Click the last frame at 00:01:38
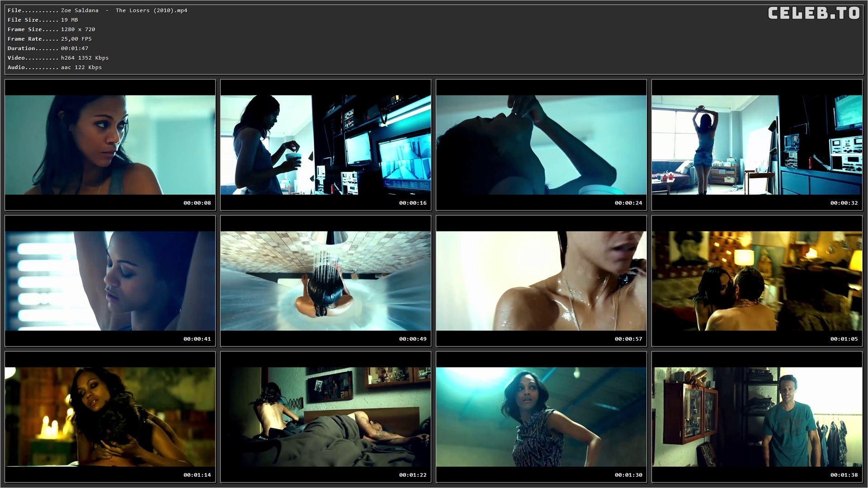The width and height of the screenshot is (868, 488). pyautogui.click(x=757, y=417)
